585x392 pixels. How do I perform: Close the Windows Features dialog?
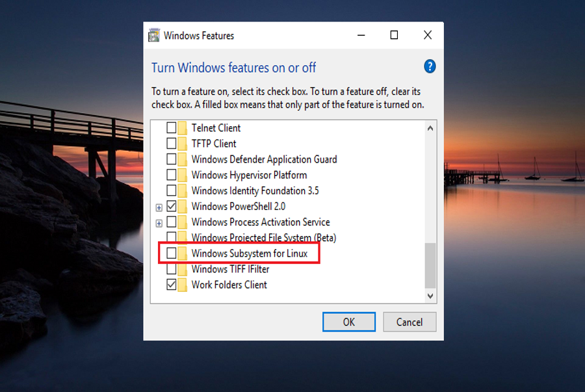pyautogui.click(x=428, y=35)
